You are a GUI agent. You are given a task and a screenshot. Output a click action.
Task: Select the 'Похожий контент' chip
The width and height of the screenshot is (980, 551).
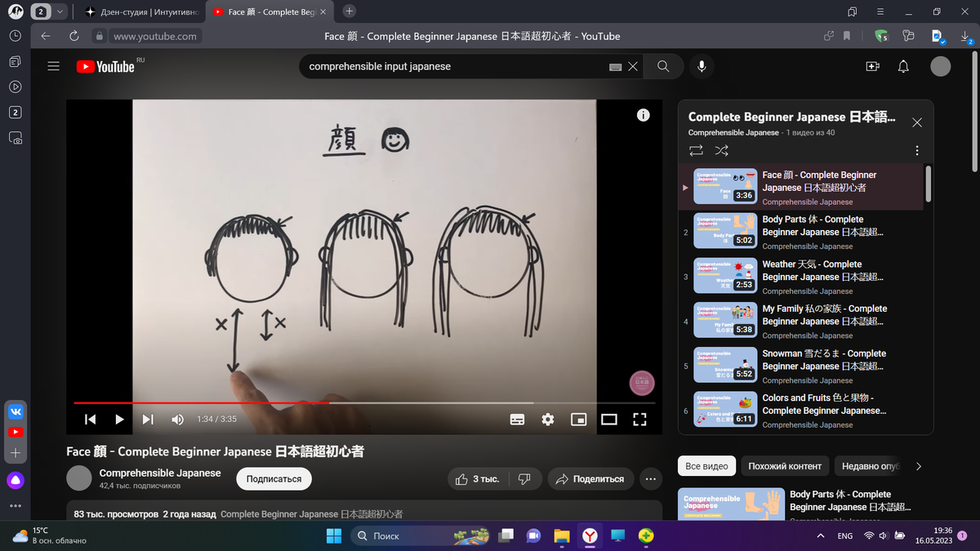tap(785, 466)
